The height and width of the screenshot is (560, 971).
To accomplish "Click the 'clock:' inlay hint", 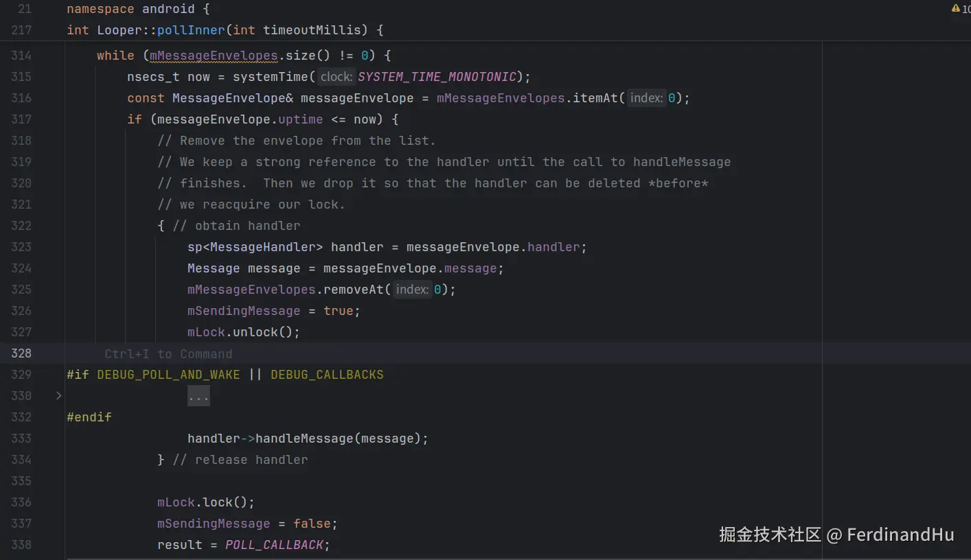I will (336, 77).
